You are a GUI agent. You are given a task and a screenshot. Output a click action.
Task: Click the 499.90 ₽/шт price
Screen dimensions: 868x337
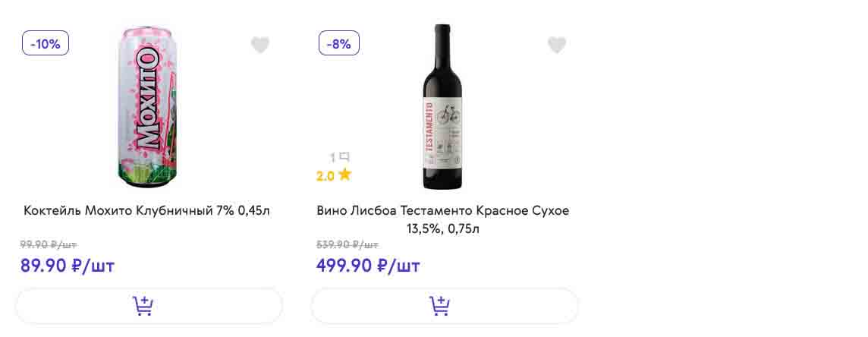(368, 266)
